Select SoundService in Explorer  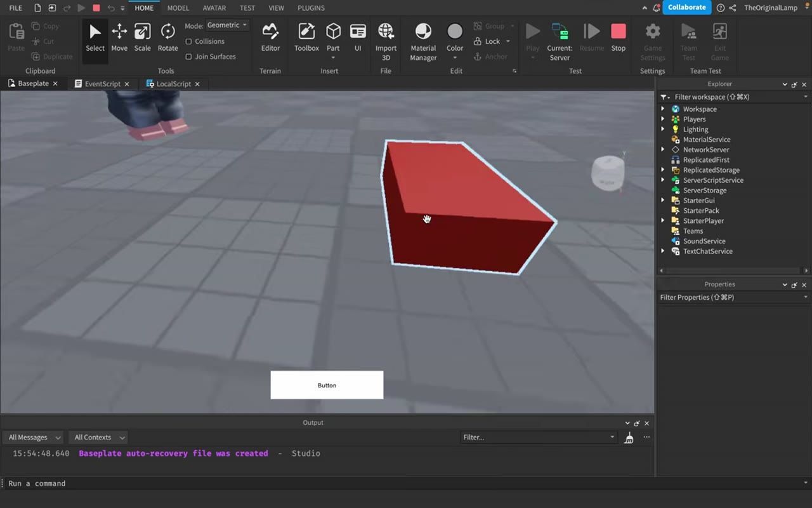coord(704,241)
